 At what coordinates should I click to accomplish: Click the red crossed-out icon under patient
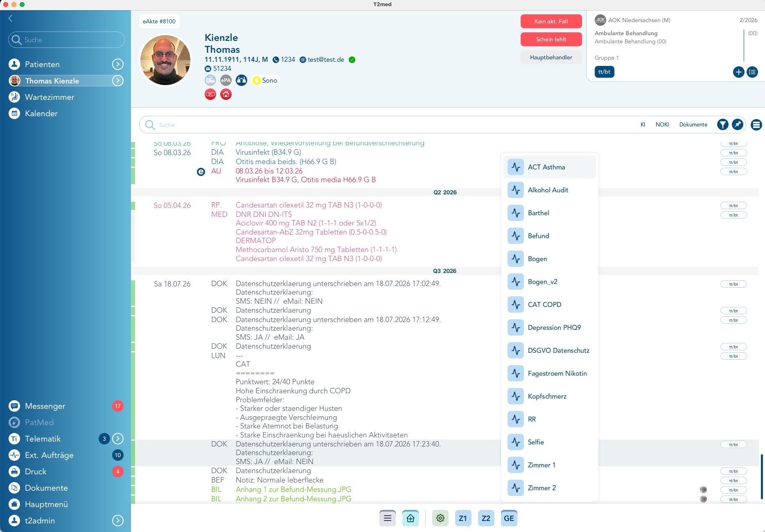(210, 94)
